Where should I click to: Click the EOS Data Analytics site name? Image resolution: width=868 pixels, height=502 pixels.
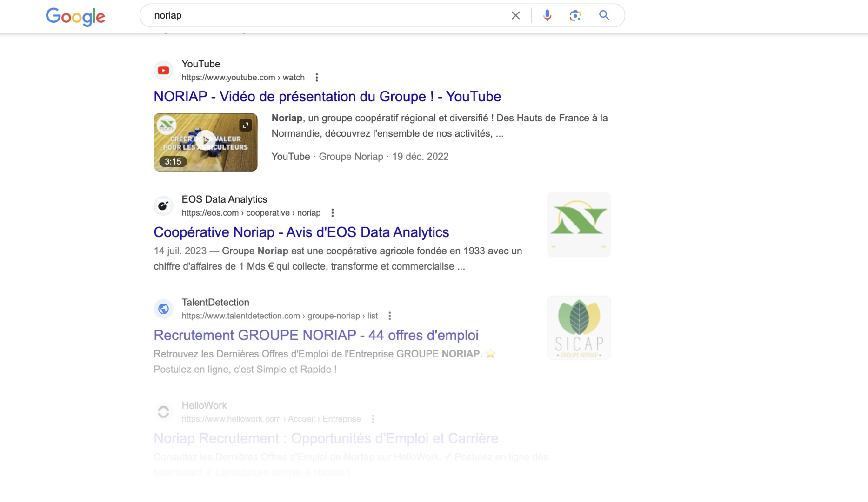[x=224, y=199]
